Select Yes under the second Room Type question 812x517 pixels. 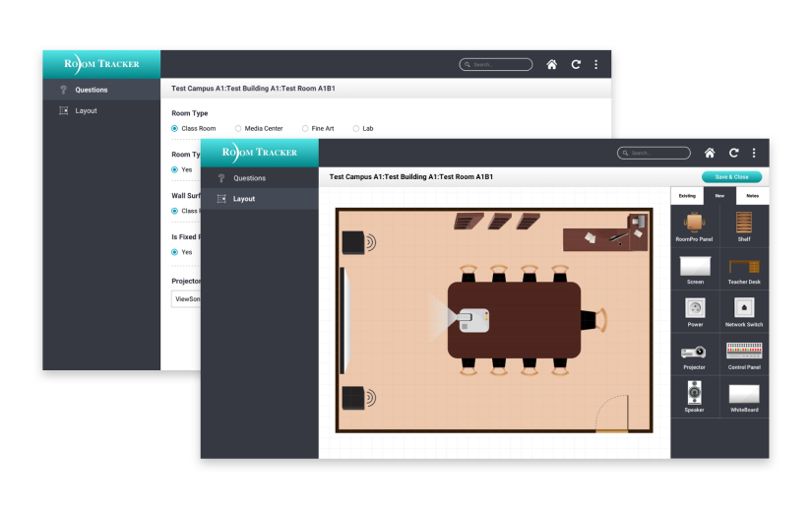coord(174,169)
